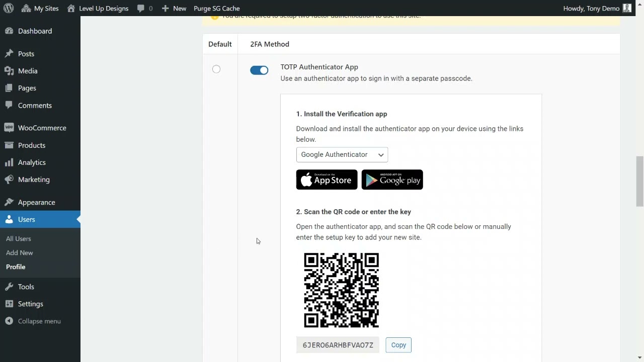Click the Posts pushpin icon
Image resolution: width=644 pixels, height=362 pixels.
point(9,54)
